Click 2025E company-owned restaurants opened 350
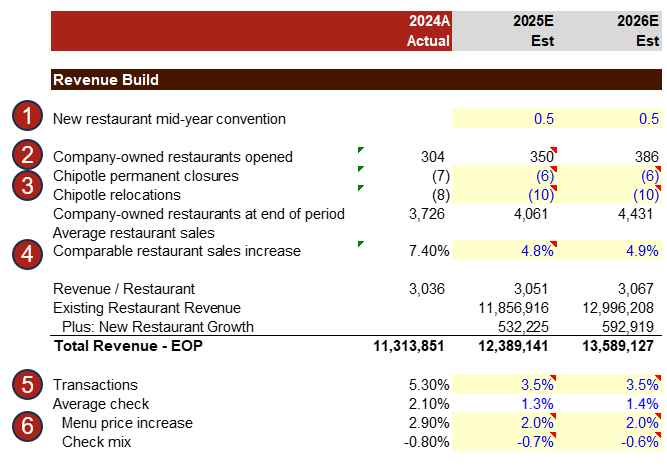Image resolution: width=667 pixels, height=466 pixels. pos(504,157)
